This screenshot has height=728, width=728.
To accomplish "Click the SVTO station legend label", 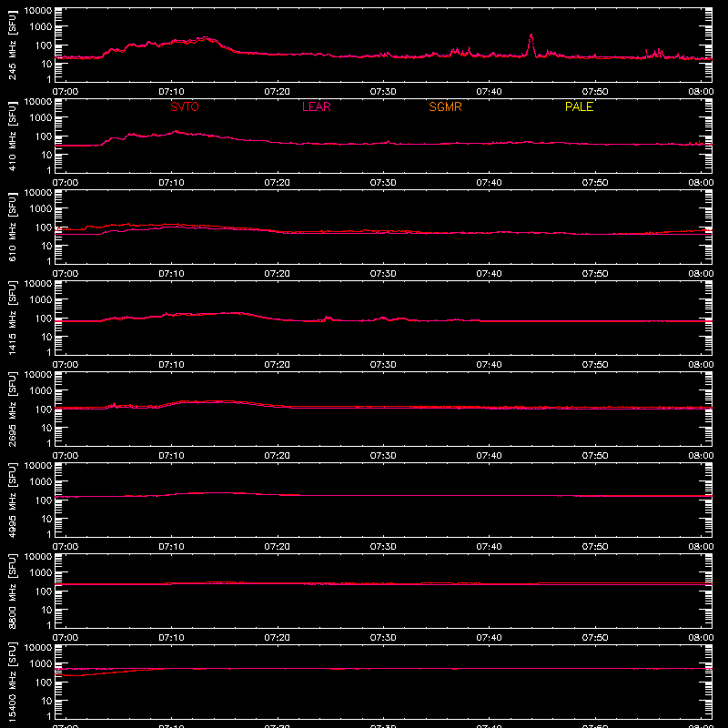I will pos(185,106).
